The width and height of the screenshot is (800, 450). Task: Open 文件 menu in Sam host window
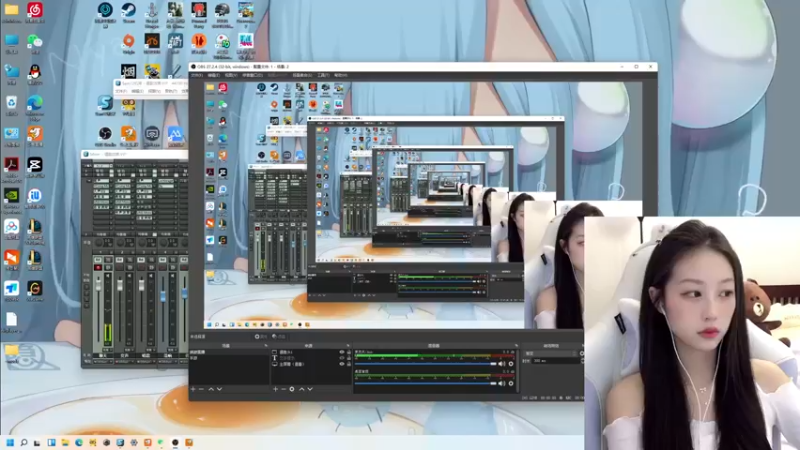coord(121,91)
